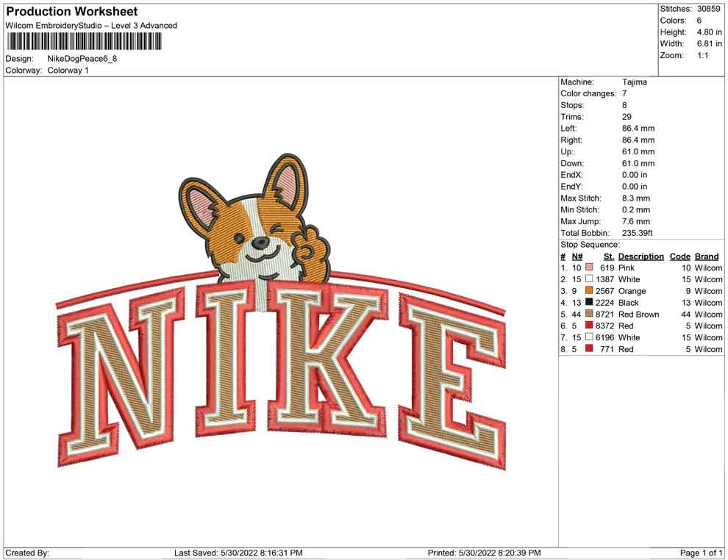Click the 'Production Worksheet' title

tap(72, 12)
